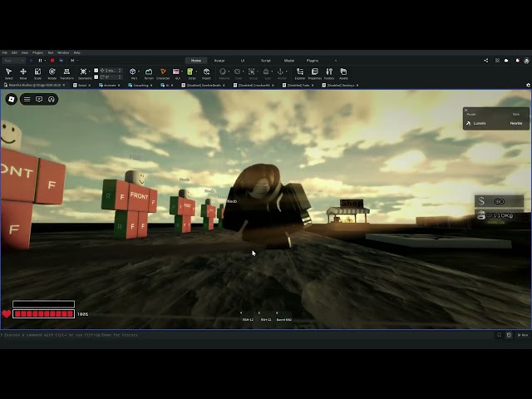The image size is (532, 399).
Task: Open the Explorer panel
Action: [x=300, y=73]
